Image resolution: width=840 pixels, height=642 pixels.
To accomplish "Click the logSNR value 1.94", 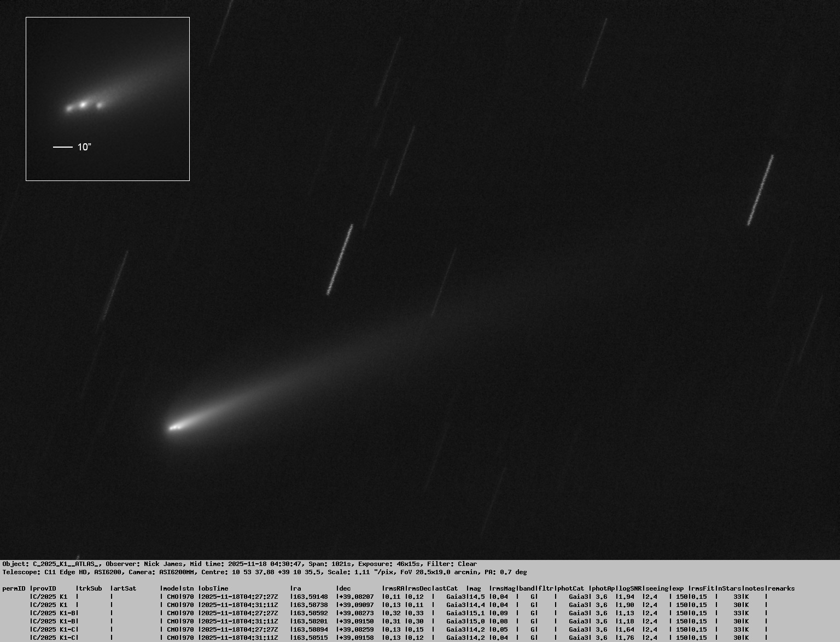I will tap(626, 597).
